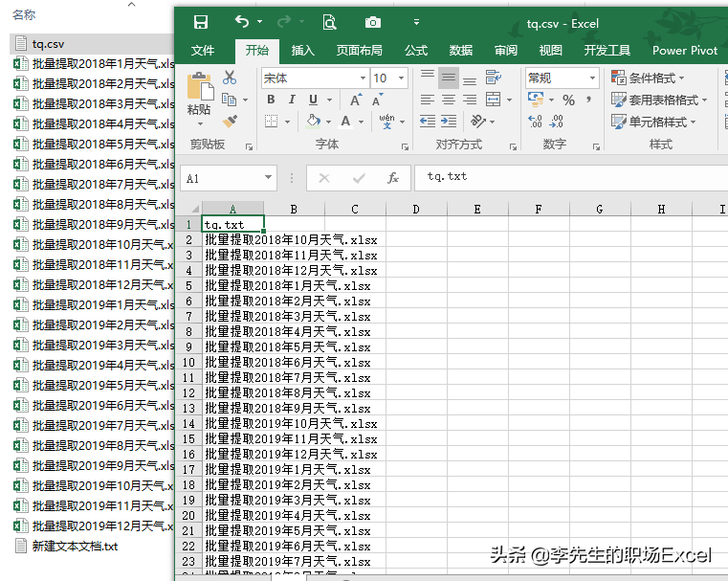The height and width of the screenshot is (581, 728).
Task: Switch to the 数据 ribbon tab
Action: click(460, 51)
